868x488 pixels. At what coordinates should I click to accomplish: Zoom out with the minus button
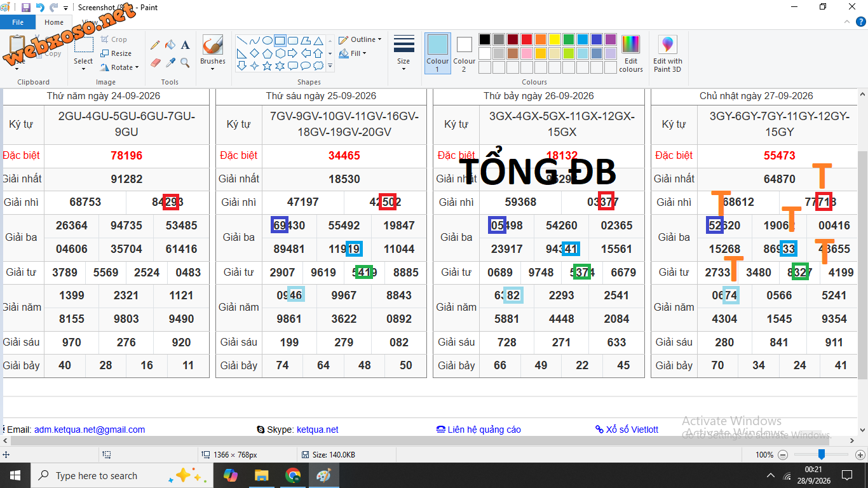click(x=783, y=455)
